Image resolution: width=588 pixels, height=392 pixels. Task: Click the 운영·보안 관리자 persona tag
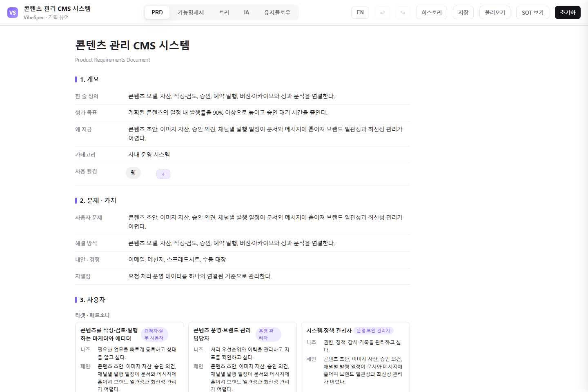(374, 331)
